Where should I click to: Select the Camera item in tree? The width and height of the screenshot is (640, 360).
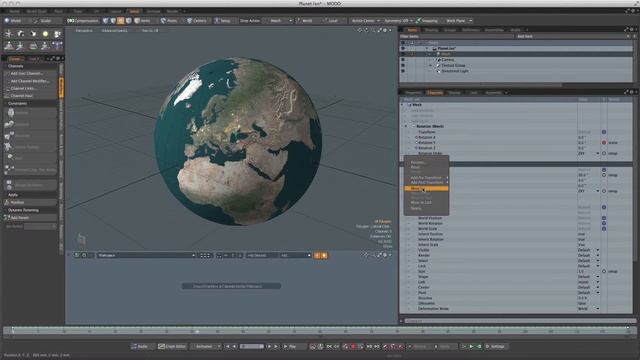(x=447, y=60)
